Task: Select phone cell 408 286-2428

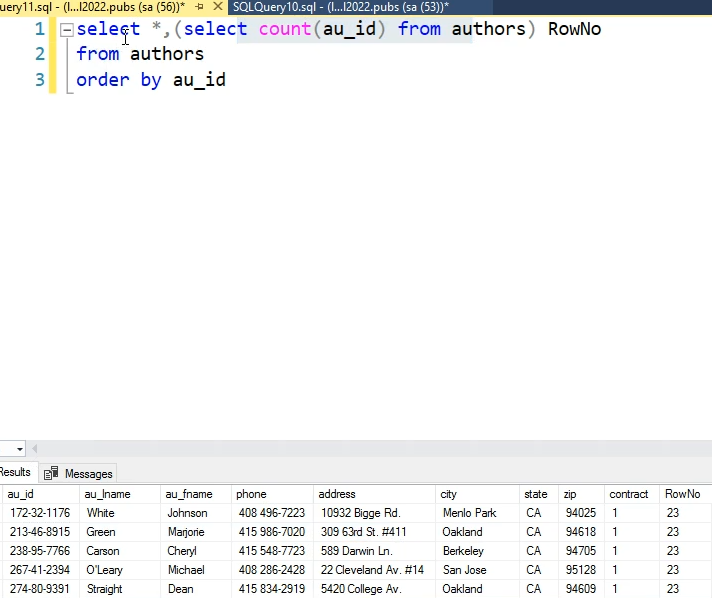Action: pos(272,570)
